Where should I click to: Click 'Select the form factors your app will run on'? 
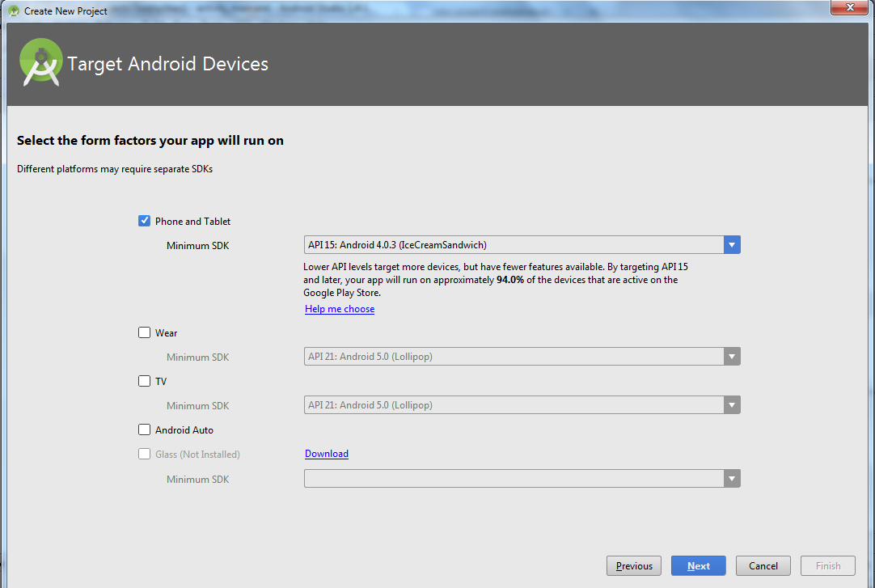click(150, 141)
